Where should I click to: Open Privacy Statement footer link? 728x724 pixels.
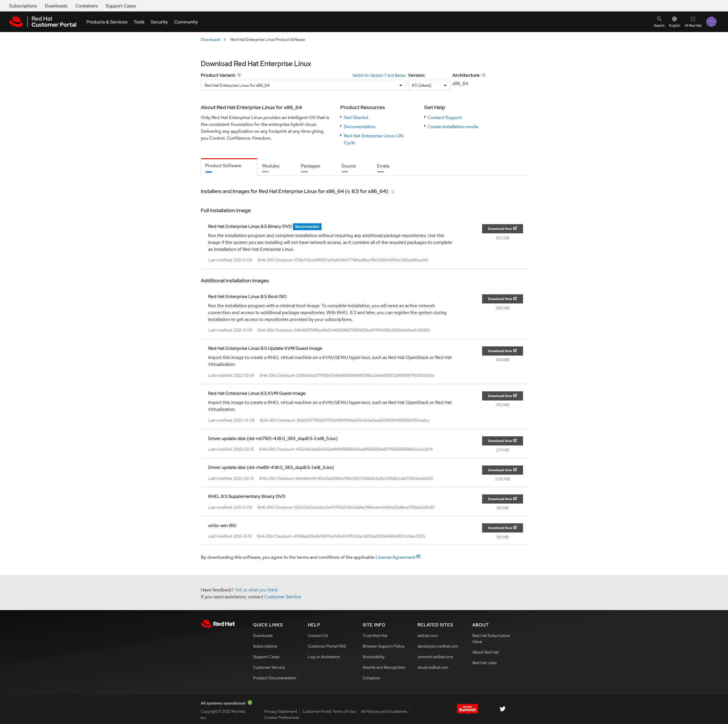coord(280,711)
